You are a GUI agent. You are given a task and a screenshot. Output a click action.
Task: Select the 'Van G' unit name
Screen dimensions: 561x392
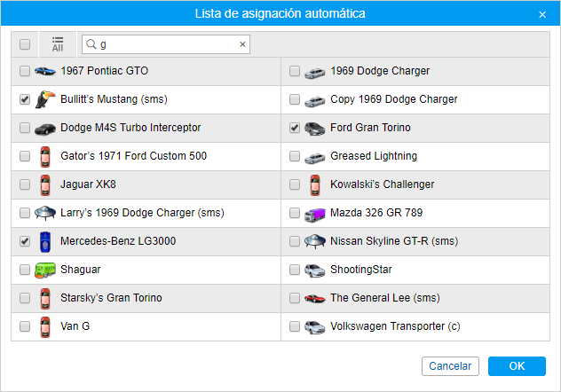pyautogui.click(x=75, y=326)
